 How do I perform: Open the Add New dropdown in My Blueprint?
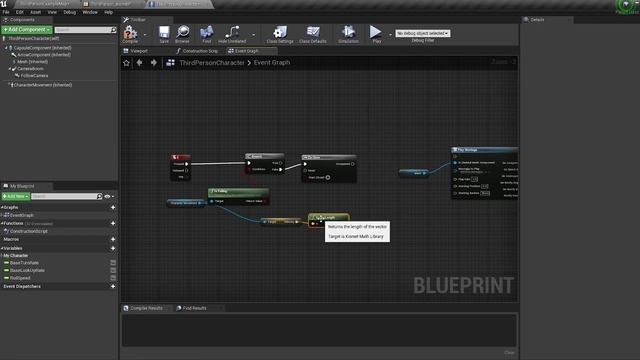(x=16, y=196)
